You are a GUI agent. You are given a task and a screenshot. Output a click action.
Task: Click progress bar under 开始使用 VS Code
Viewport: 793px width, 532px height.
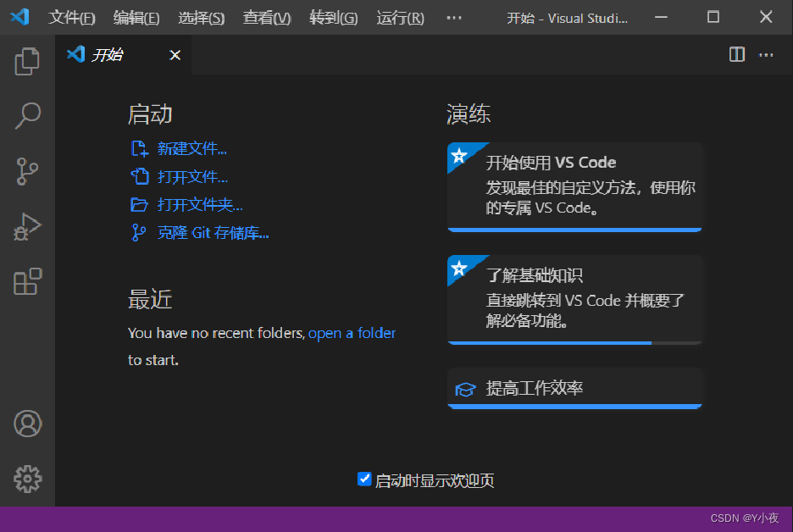tap(574, 230)
